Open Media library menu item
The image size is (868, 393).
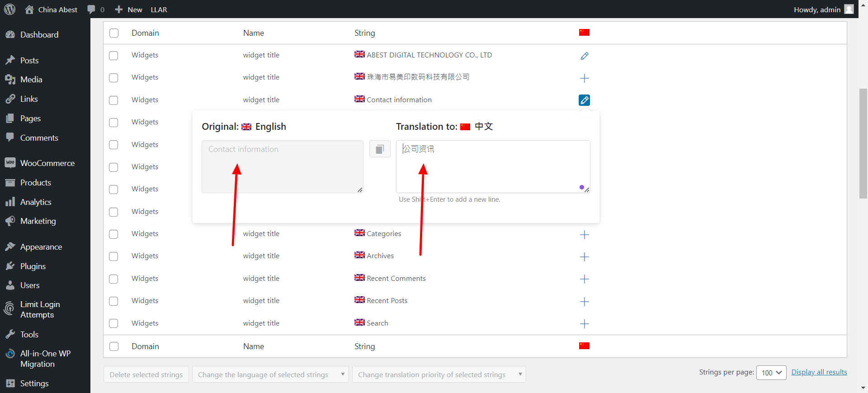31,80
